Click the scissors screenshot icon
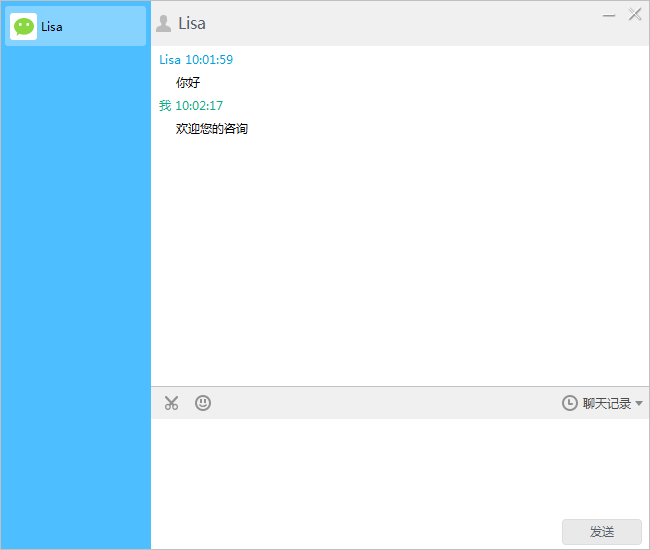The height and width of the screenshot is (550, 650). click(171, 403)
